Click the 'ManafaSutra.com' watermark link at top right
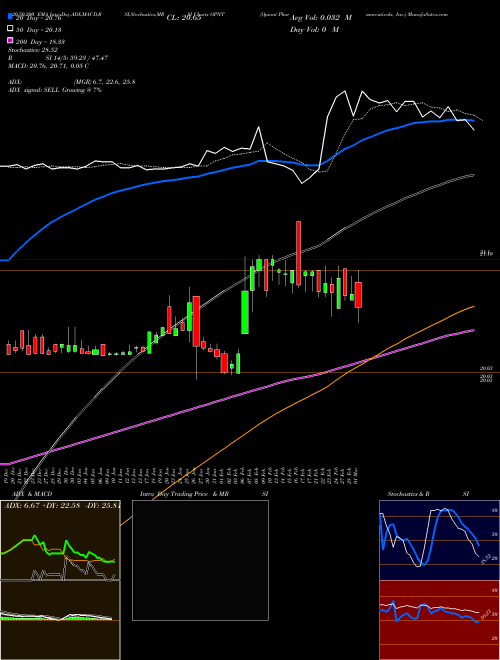This screenshot has width=500, height=660. 428,14
